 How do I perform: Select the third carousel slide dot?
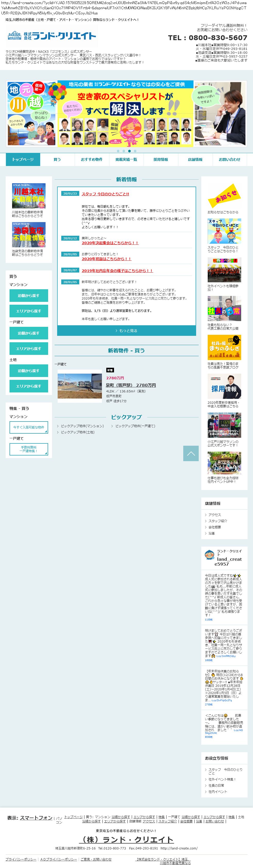(129, 151)
